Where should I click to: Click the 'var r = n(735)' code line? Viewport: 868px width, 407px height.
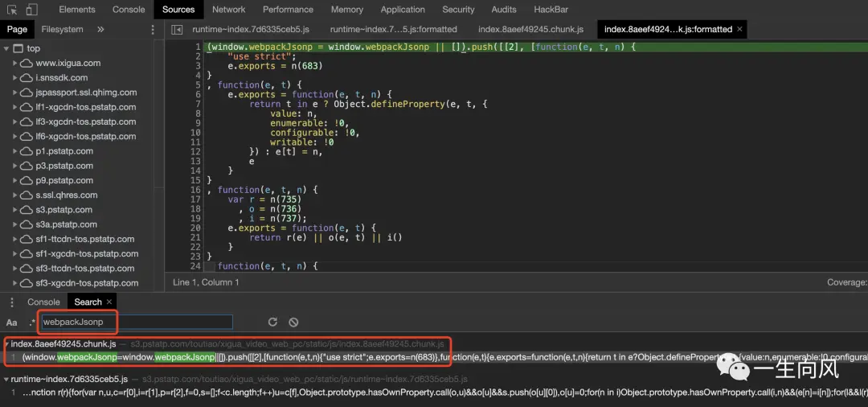click(264, 199)
